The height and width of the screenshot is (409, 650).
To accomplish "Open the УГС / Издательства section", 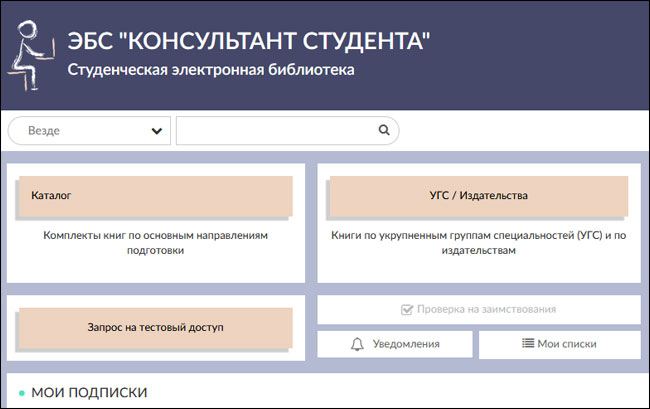I will coord(479,196).
